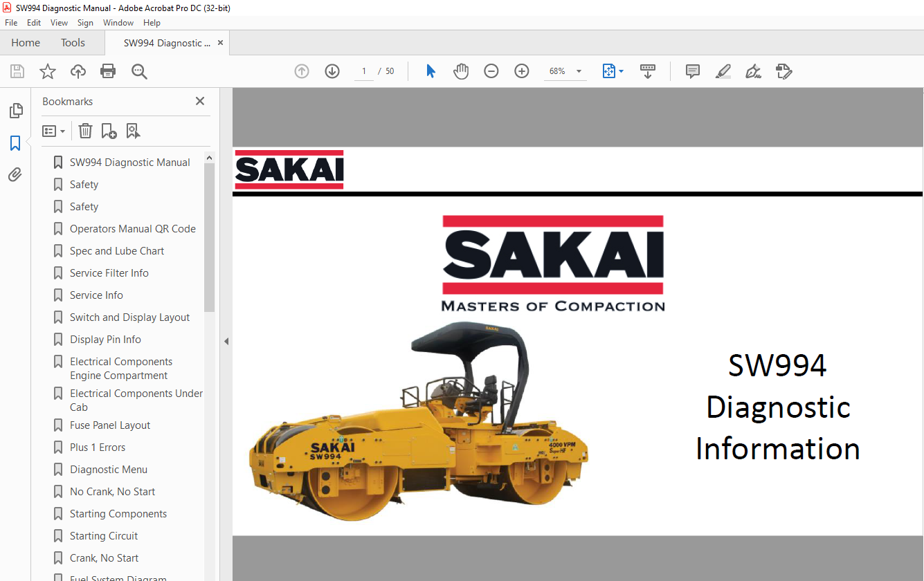Screen dimensions: 924x581
Task: Open the Help menu
Action: [152, 23]
